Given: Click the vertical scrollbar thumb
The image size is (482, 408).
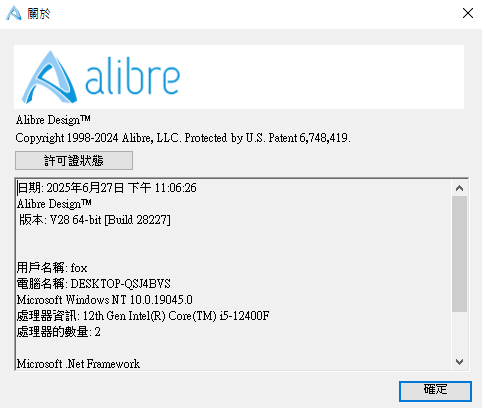Looking at the screenshot, I should click(x=459, y=254).
